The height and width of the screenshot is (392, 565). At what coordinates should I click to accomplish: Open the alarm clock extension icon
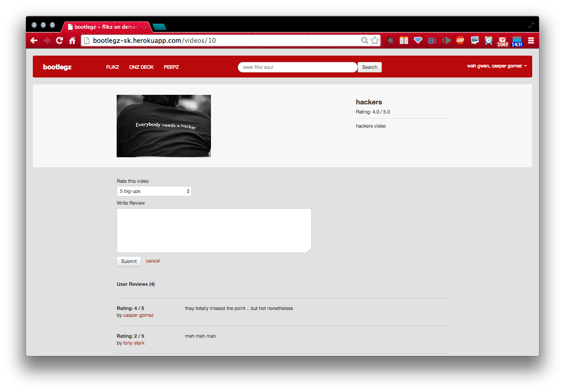click(x=488, y=41)
